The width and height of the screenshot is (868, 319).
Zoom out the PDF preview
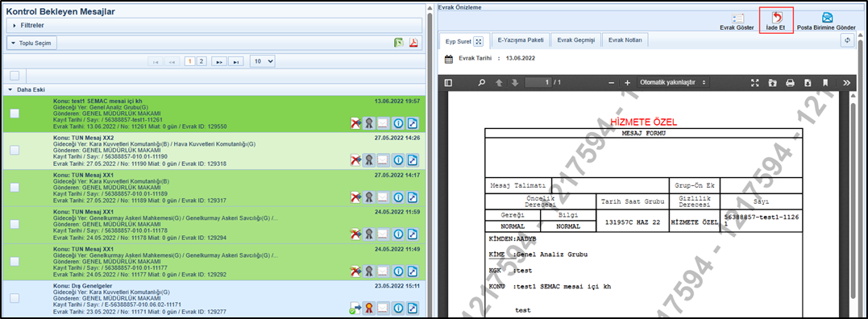point(611,82)
